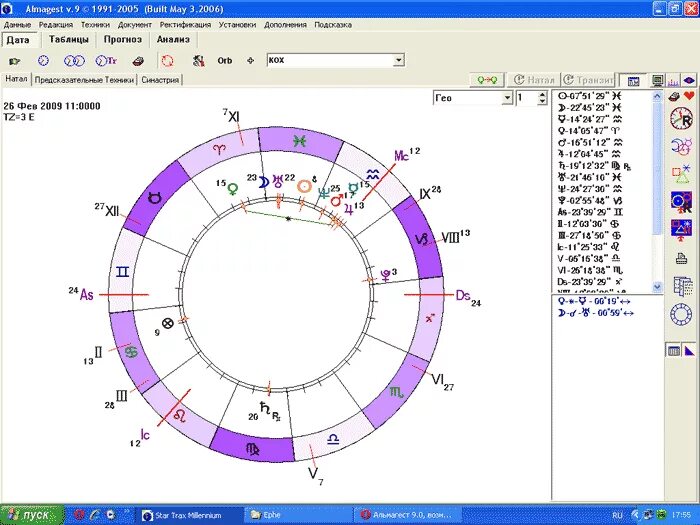Open the Документ menu

(x=134, y=25)
